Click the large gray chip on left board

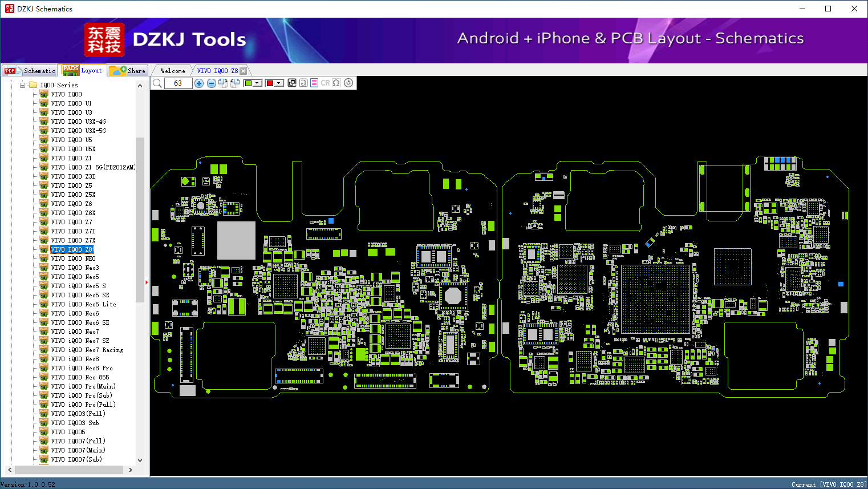236,240
